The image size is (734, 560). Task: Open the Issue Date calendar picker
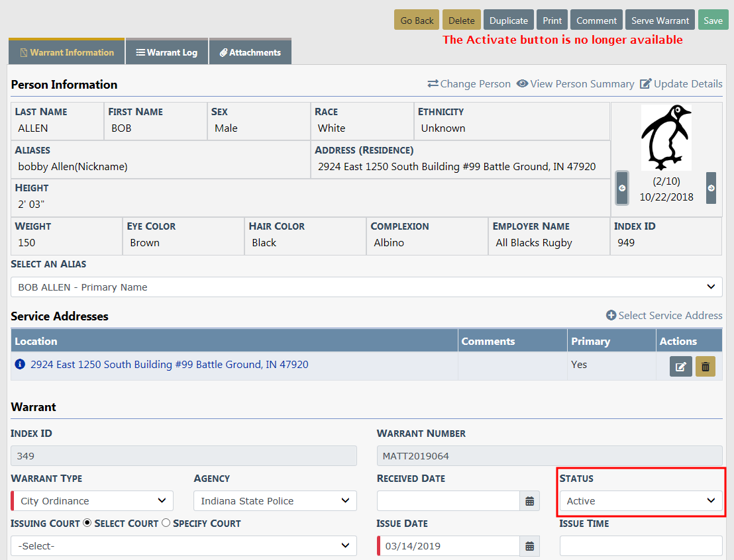tap(529, 546)
